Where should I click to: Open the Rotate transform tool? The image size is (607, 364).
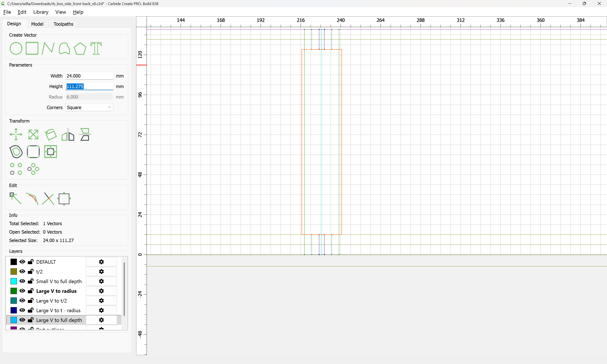[x=51, y=134]
